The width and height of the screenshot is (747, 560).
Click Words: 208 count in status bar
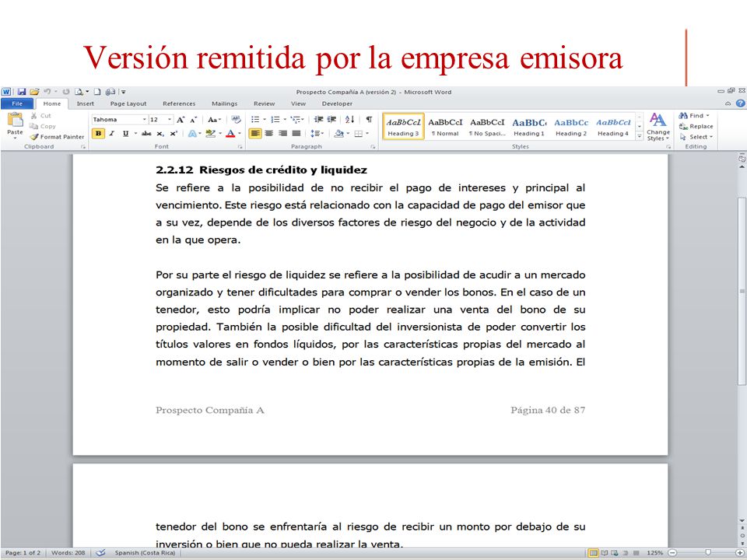pos(68,553)
